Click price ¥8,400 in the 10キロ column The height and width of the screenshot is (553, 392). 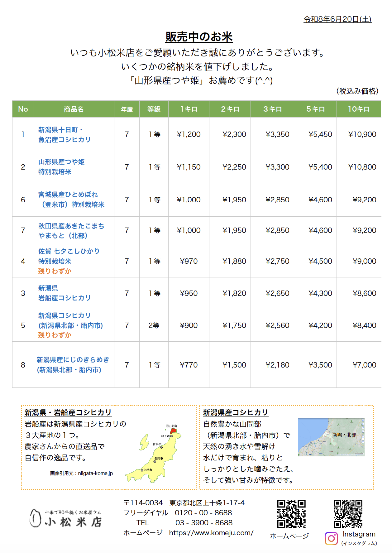(364, 325)
